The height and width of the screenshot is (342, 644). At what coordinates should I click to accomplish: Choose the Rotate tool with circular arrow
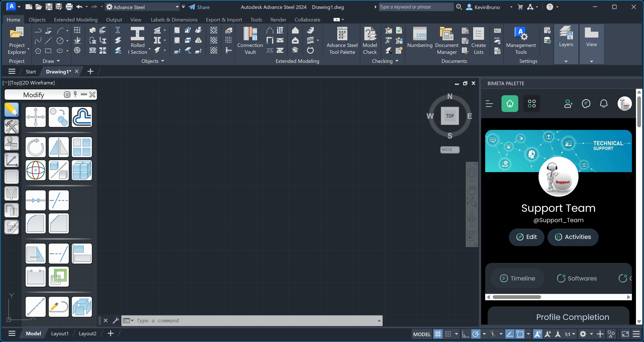point(35,147)
